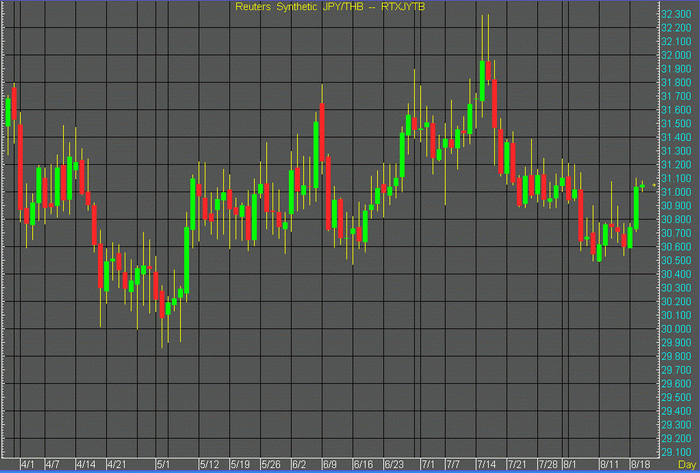The image size is (700, 473).
Task: Choose the 7/21 date label
Action: (x=517, y=465)
